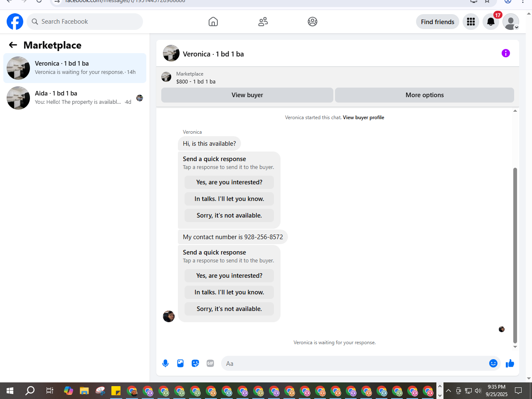Image resolution: width=532 pixels, height=399 pixels.
Task: Click the contact number message bubble
Action: pos(233,237)
